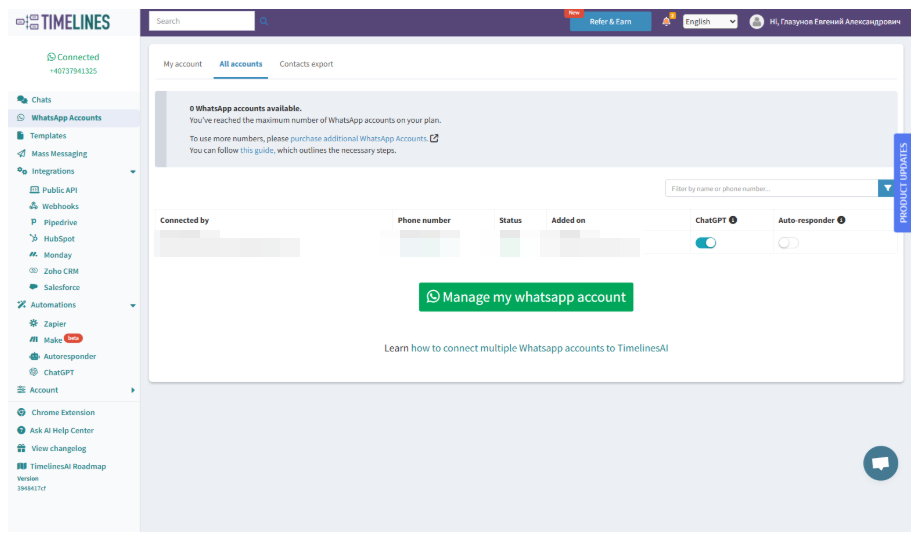The height and width of the screenshot is (538, 915).
Task: Open how to connect multiple accounts link
Action: pos(539,348)
